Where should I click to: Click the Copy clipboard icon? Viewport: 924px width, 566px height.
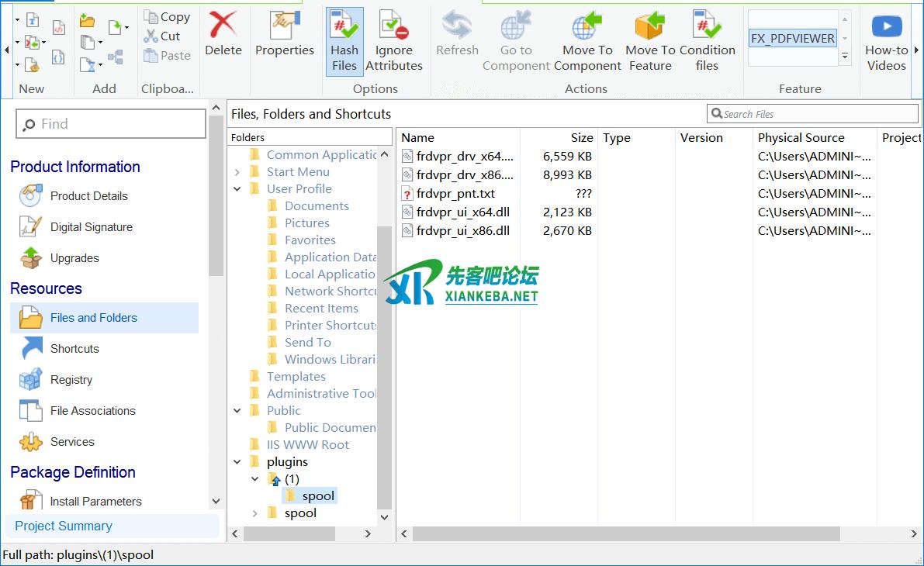click(x=151, y=16)
